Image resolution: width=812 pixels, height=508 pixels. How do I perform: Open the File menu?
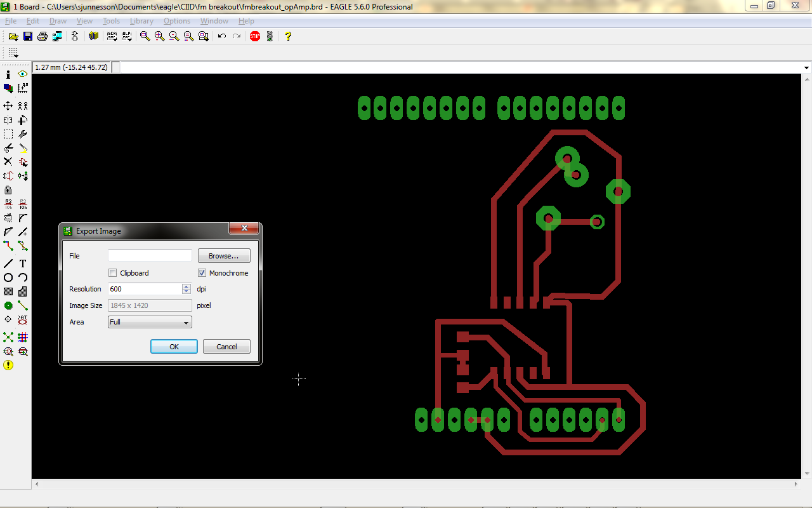point(11,21)
